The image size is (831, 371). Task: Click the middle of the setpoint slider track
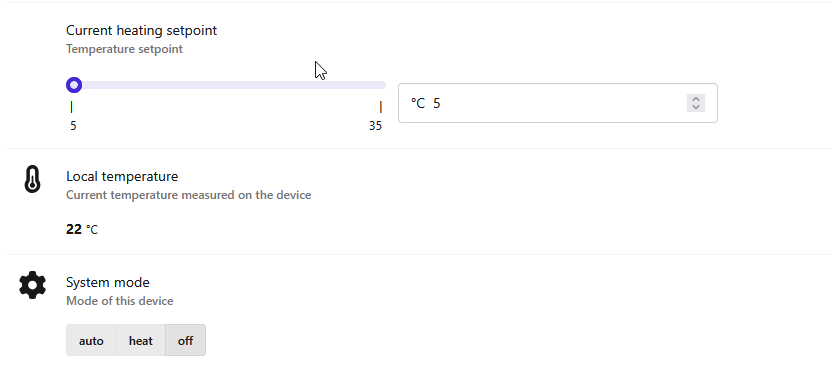coord(226,85)
